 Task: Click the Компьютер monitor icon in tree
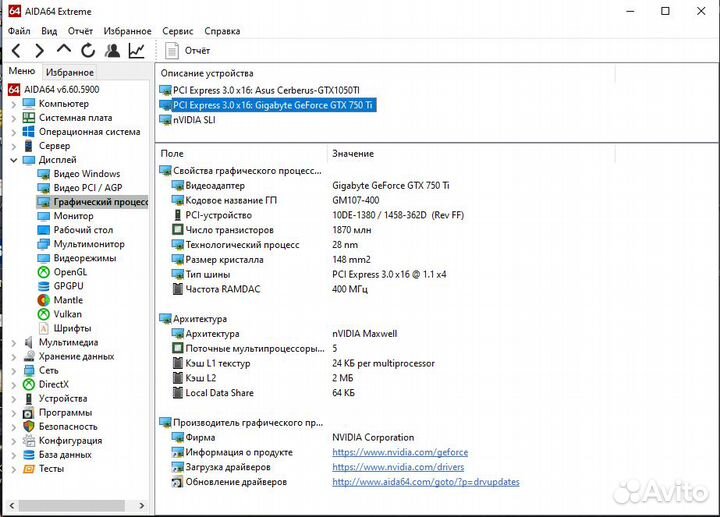29,103
